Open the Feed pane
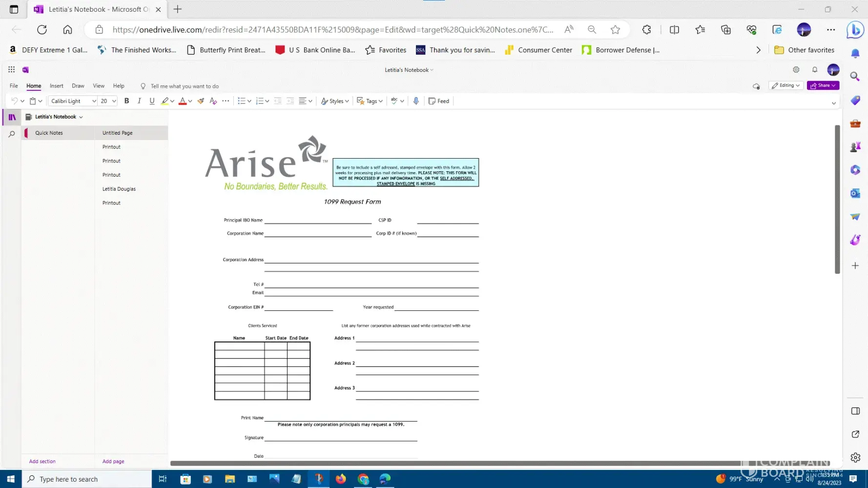The height and width of the screenshot is (488, 868). [x=438, y=101]
